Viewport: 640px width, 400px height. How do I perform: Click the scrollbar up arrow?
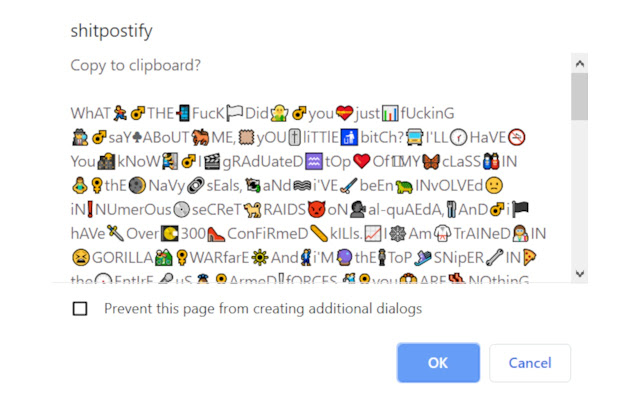[x=580, y=64]
